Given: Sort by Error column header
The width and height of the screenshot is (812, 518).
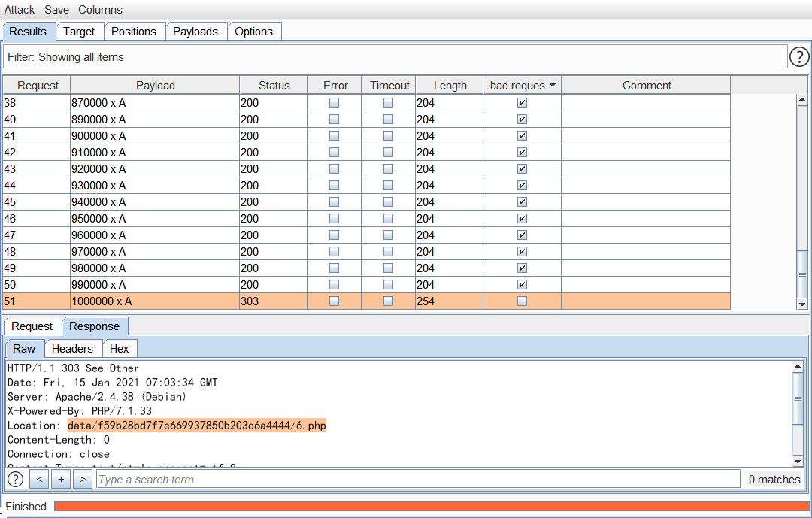Looking at the screenshot, I should coord(335,86).
